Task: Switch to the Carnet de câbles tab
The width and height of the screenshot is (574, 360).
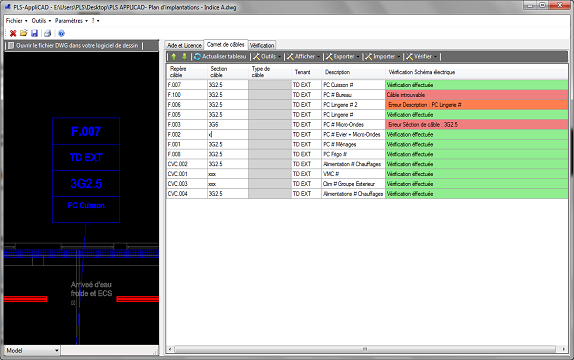Action: coord(226,44)
